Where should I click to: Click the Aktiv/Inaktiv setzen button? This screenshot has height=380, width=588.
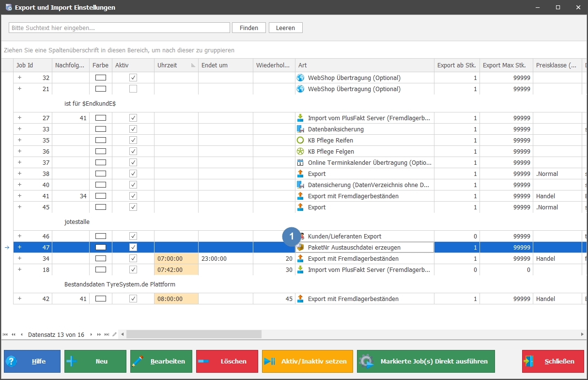pos(308,361)
